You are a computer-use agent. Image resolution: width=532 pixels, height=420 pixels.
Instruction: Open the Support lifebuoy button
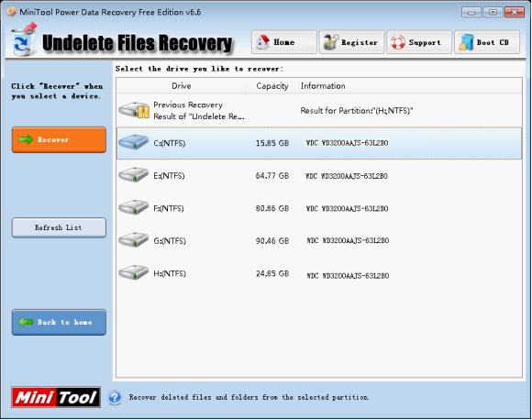point(419,42)
